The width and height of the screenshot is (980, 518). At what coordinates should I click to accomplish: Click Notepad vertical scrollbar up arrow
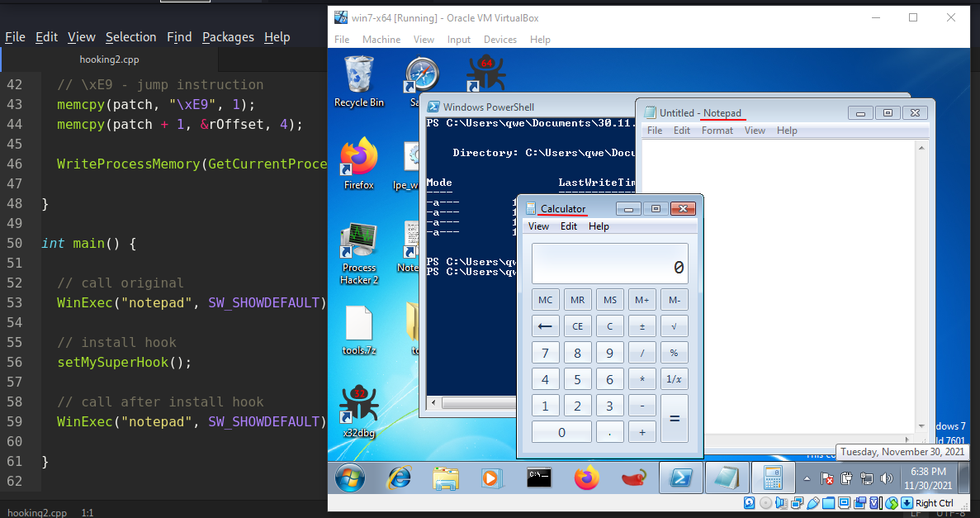tap(921, 148)
